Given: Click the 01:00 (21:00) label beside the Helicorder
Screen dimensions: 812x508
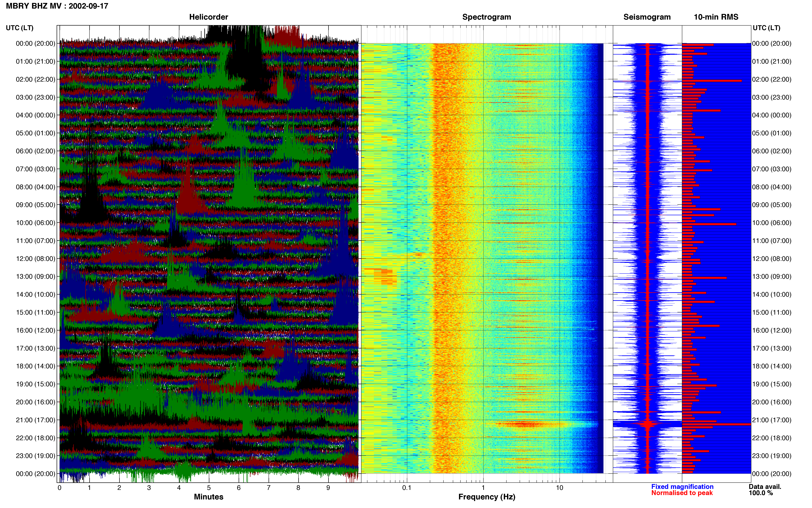Looking at the screenshot, I should tap(36, 61).
